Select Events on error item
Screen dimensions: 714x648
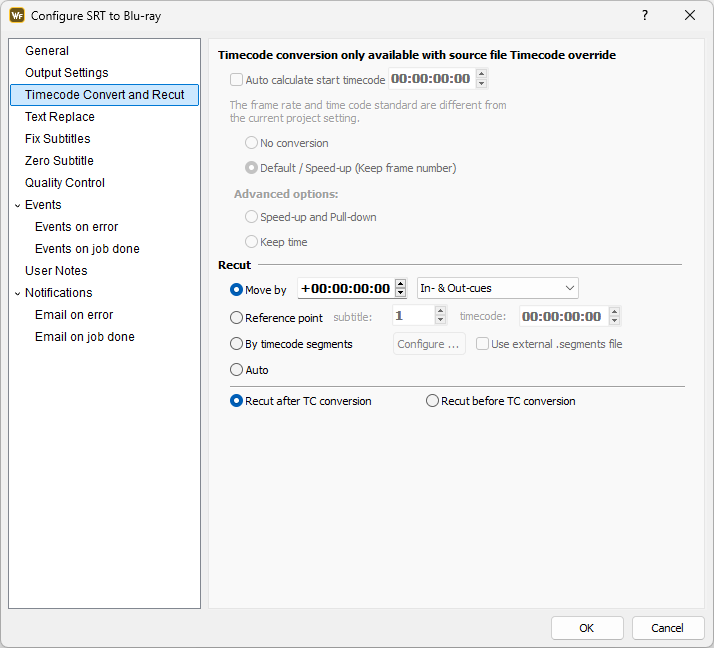click(x=76, y=227)
